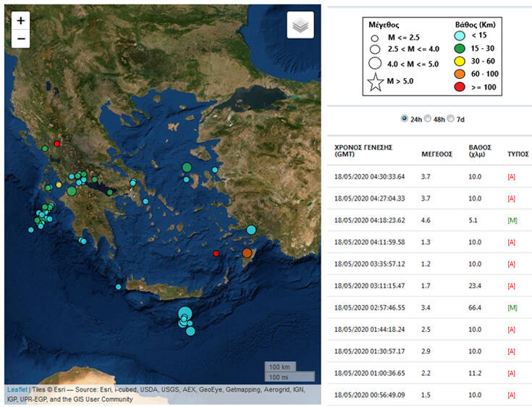The image size is (532, 407).
Task: Choose the 7d time range option
Action: pyautogui.click(x=452, y=119)
